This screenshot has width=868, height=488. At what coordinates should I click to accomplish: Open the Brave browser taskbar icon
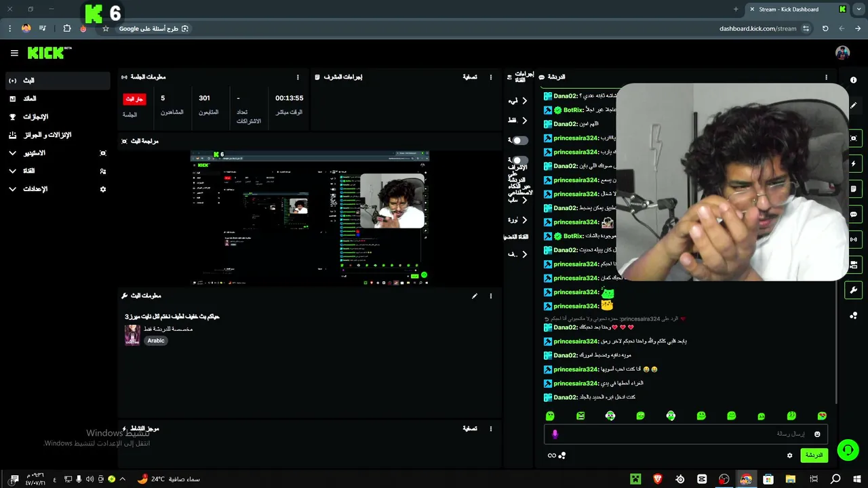coord(657,479)
